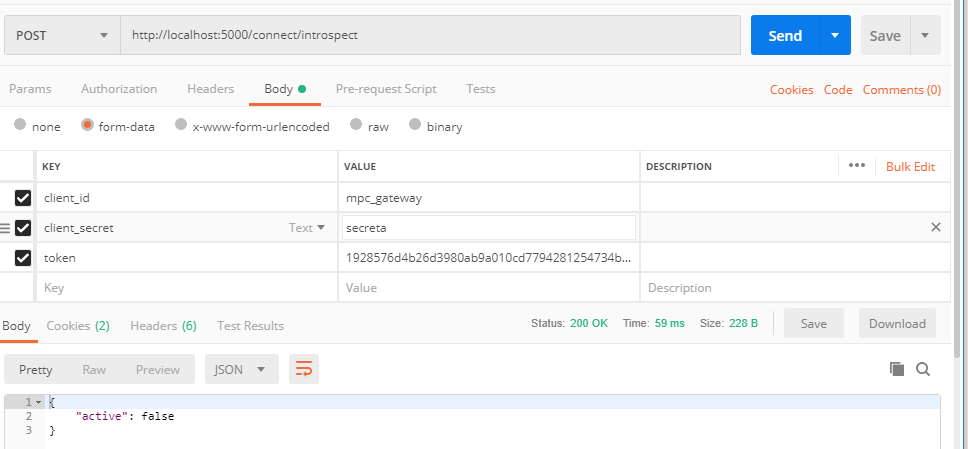Image resolution: width=968 pixels, height=449 pixels.
Task: Open the POST method dropdown
Action: 62,35
